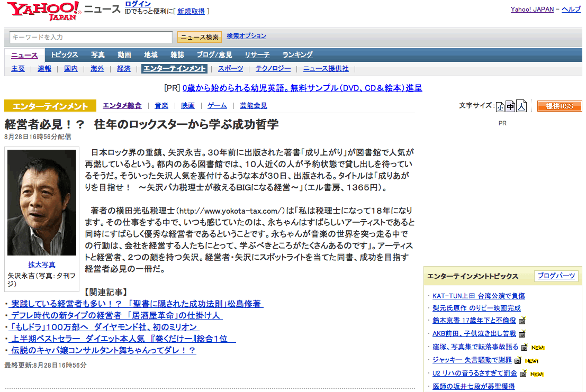Click the ブログパーツ link
586x392 pixels.
(x=556, y=276)
